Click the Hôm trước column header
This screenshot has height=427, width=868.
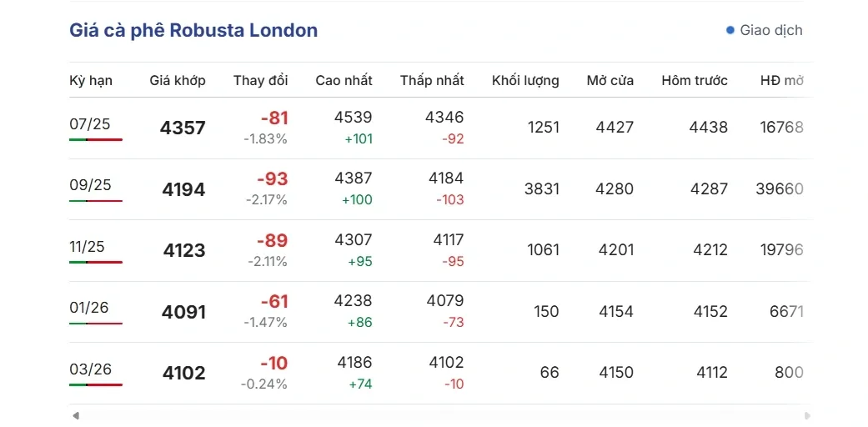coord(695,81)
